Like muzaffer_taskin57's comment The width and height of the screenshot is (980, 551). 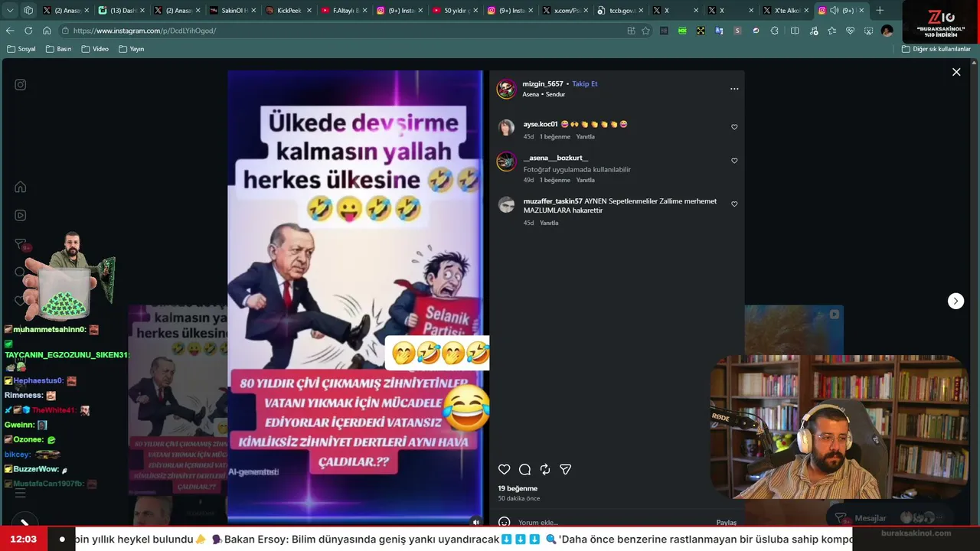coord(734,204)
